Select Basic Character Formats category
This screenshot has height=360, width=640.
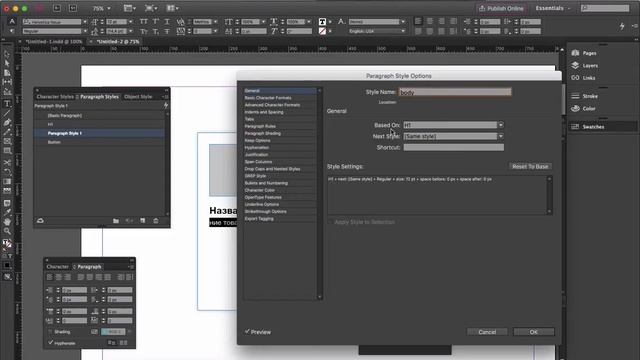(x=268, y=98)
